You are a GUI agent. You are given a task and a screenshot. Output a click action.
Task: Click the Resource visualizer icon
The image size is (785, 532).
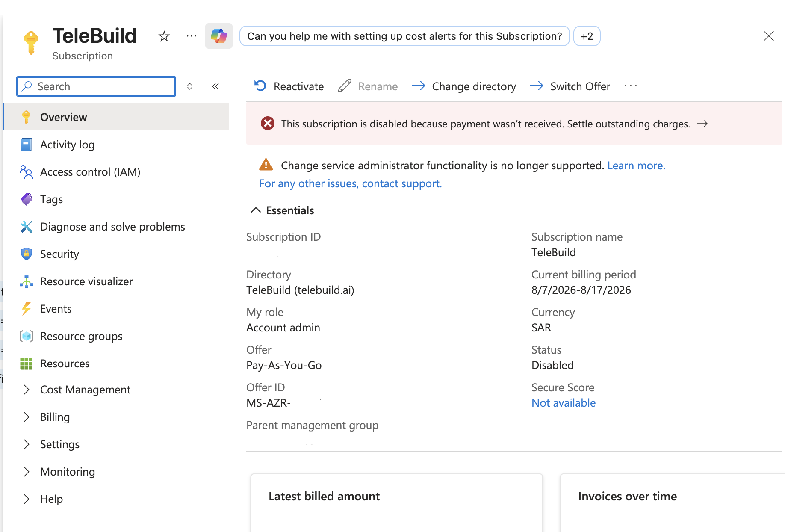click(27, 281)
